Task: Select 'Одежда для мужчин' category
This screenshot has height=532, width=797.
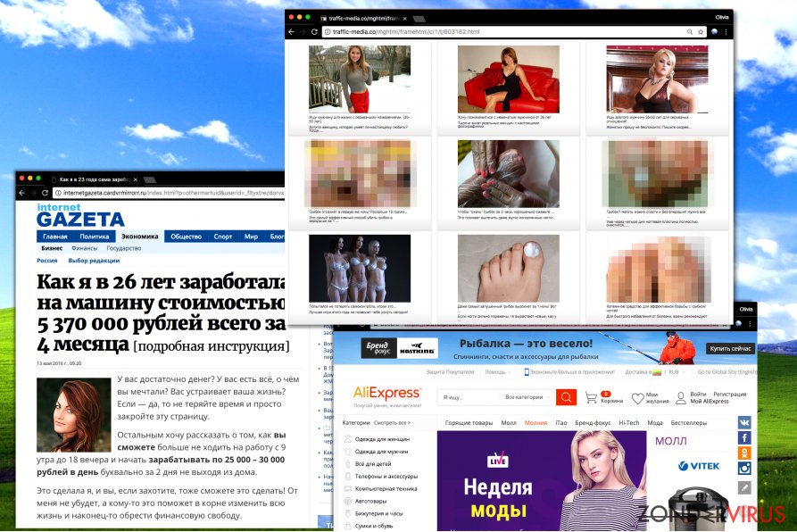Action: tap(381, 451)
